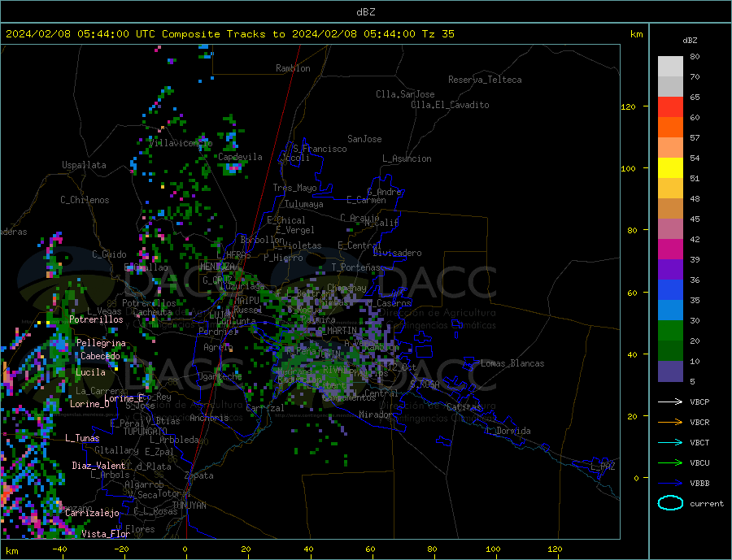Pick the purple 36-39 dBZ legend swatch
Viewport: 732px width, 560px height.
(670, 270)
